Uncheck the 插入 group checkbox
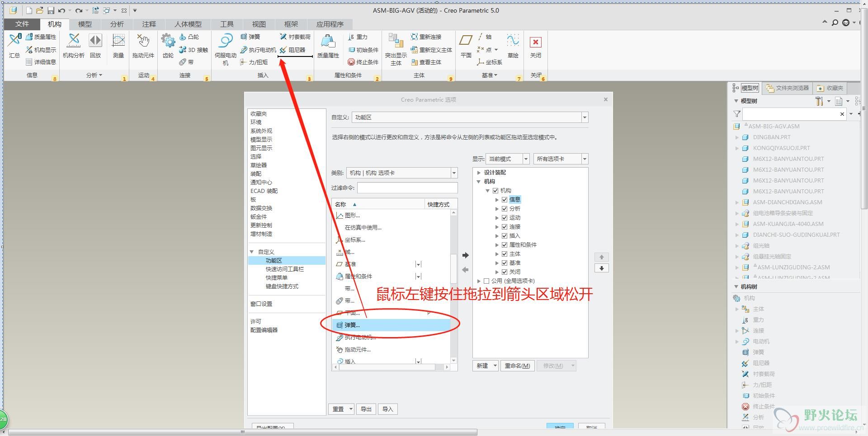Screen dimensions: 868x436 [505, 236]
